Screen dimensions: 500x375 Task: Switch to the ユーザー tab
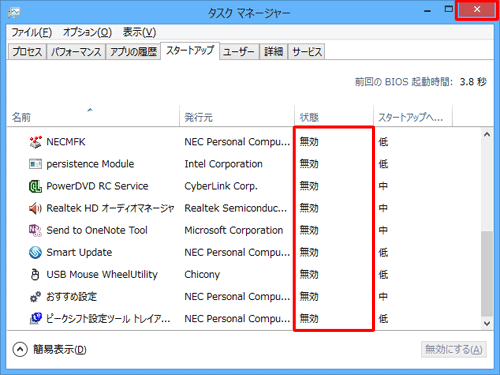pos(239,52)
